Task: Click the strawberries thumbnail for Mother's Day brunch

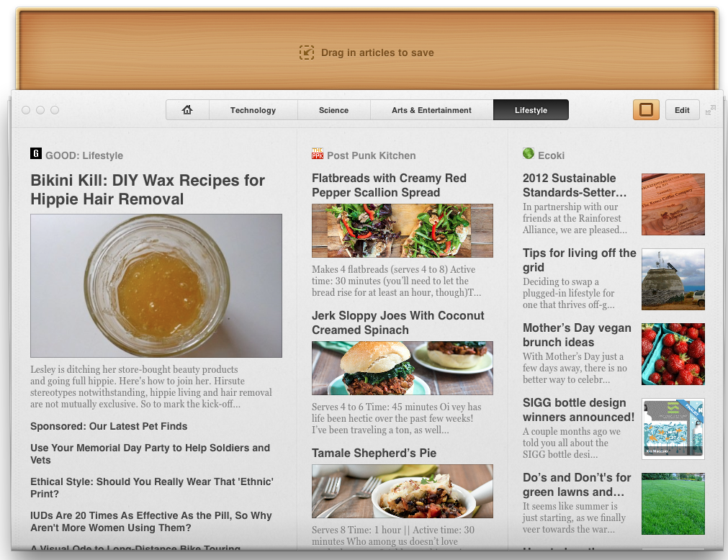Action: (673, 354)
